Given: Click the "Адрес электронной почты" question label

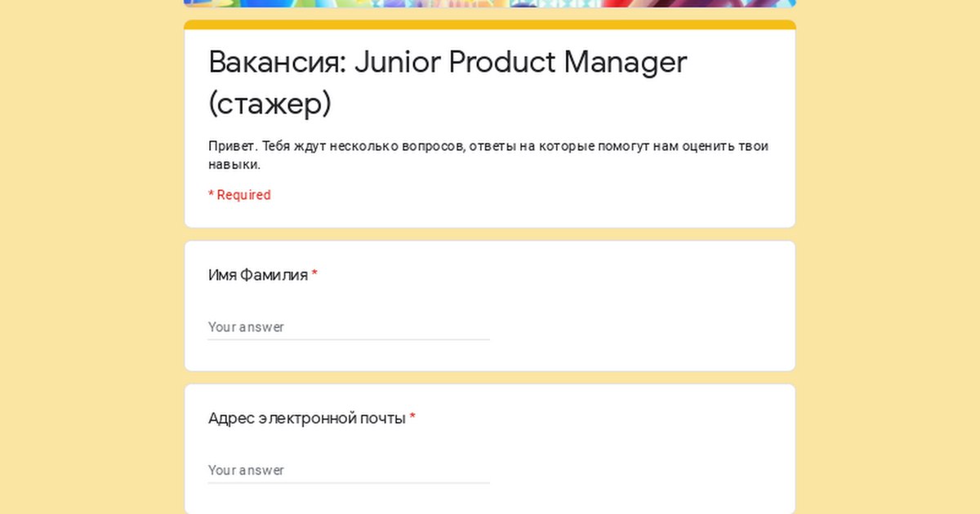Looking at the screenshot, I should click(306, 419).
